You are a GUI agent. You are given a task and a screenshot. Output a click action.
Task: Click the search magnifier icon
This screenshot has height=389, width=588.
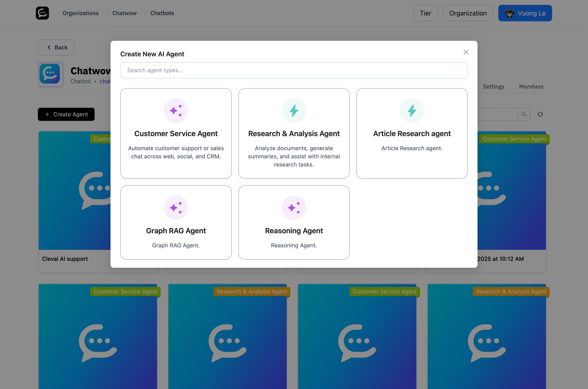[524, 114]
